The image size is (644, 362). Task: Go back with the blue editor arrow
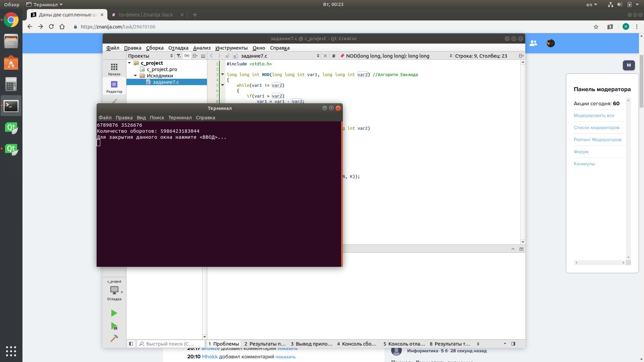[x=211, y=56]
